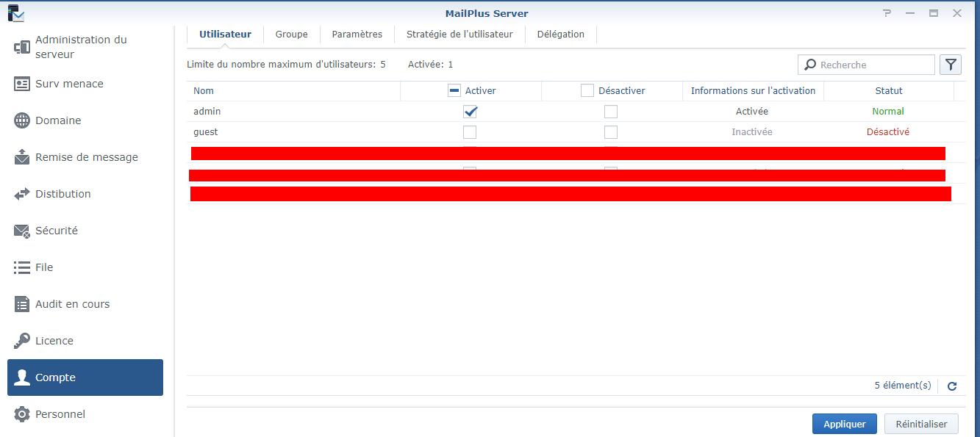Open the Délégation tab

tap(561, 34)
